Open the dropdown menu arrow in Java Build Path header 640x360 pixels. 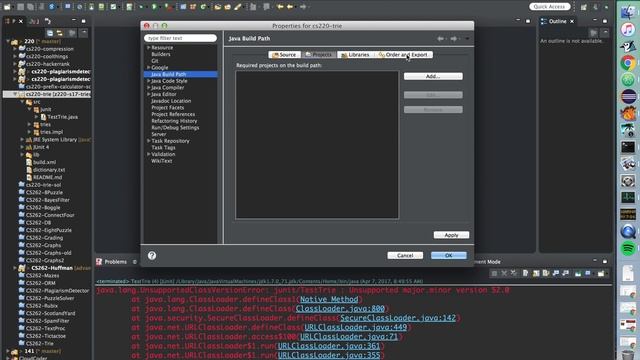(467, 38)
